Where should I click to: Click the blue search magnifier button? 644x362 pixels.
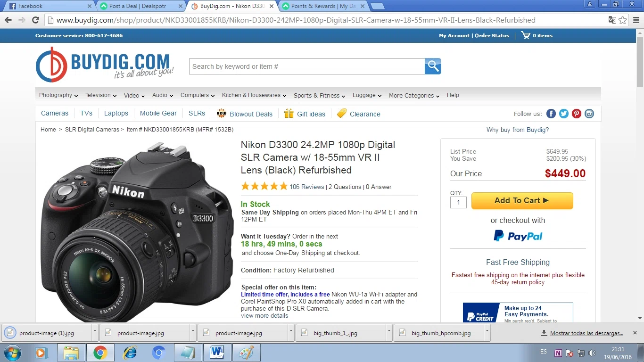tap(433, 66)
